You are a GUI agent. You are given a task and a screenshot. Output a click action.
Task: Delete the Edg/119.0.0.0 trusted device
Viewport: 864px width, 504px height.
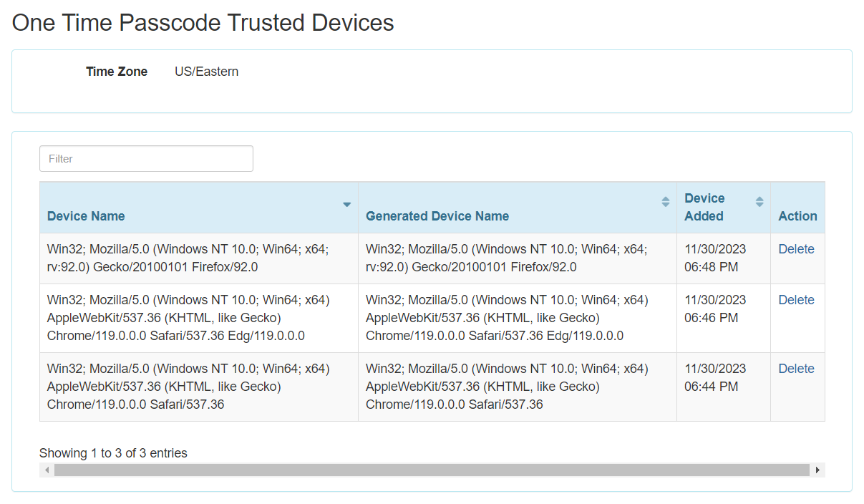coord(796,300)
